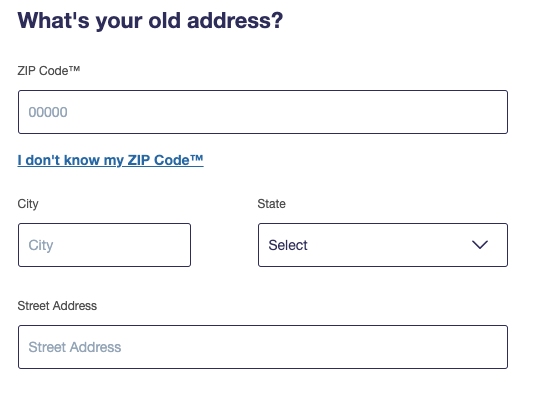Click the City placeholder text

tap(41, 245)
